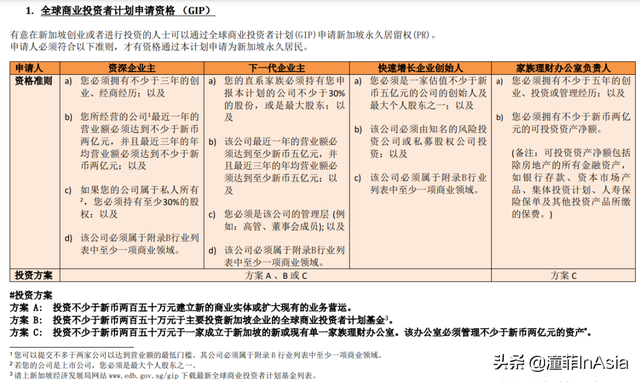Select the 申请人 header cell
640x382 pixels.
(35, 68)
